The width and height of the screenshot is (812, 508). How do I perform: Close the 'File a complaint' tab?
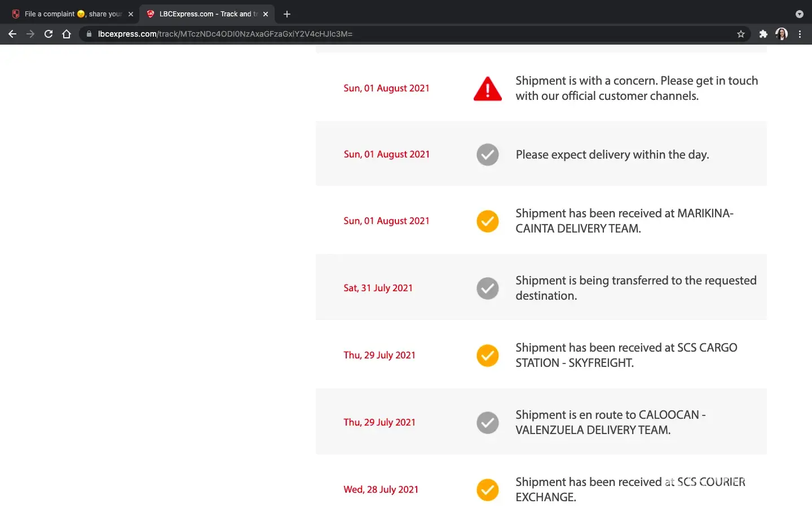[x=131, y=14]
